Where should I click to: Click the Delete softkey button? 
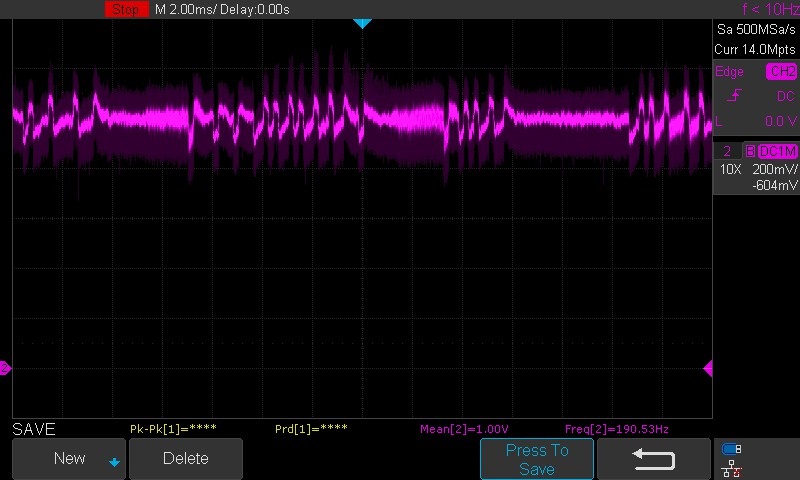click(186, 459)
